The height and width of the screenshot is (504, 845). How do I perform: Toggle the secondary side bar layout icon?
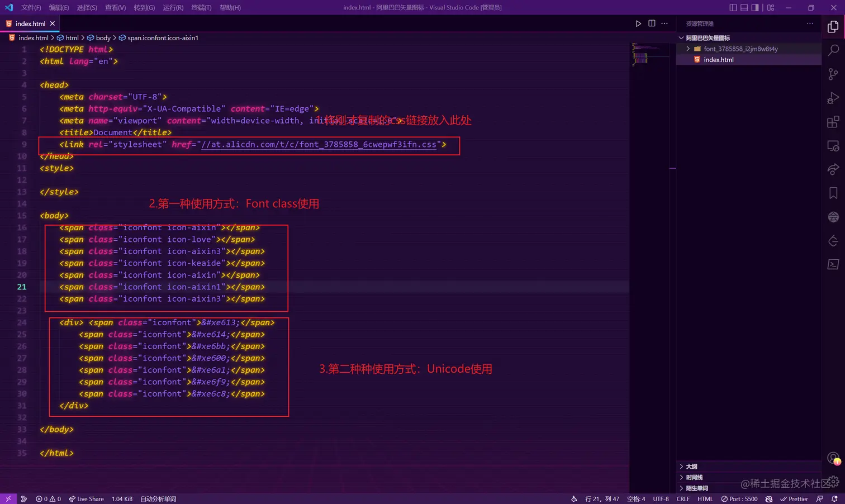pyautogui.click(x=755, y=7)
